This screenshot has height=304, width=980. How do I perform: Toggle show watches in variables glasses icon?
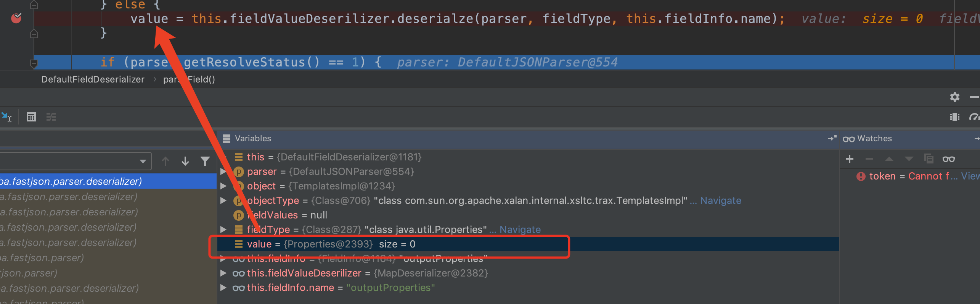tap(949, 159)
